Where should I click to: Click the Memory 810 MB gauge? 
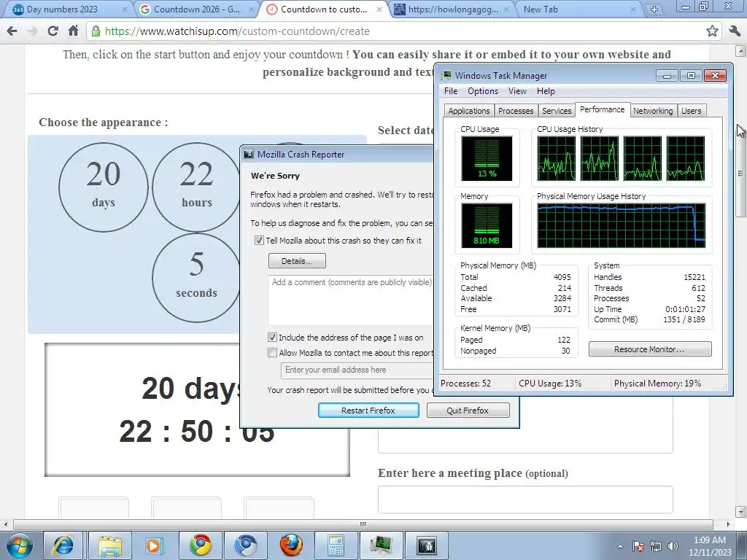(x=487, y=226)
